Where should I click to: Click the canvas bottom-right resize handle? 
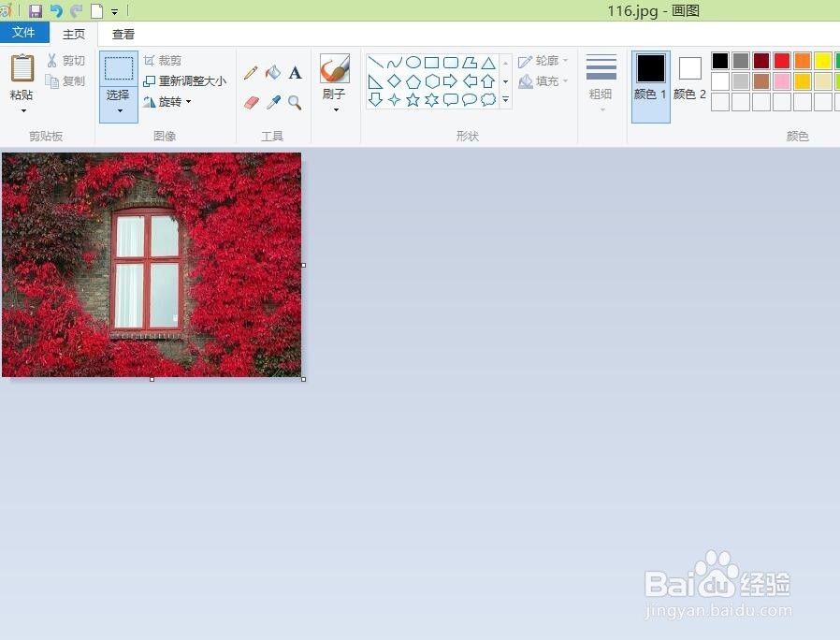point(304,379)
